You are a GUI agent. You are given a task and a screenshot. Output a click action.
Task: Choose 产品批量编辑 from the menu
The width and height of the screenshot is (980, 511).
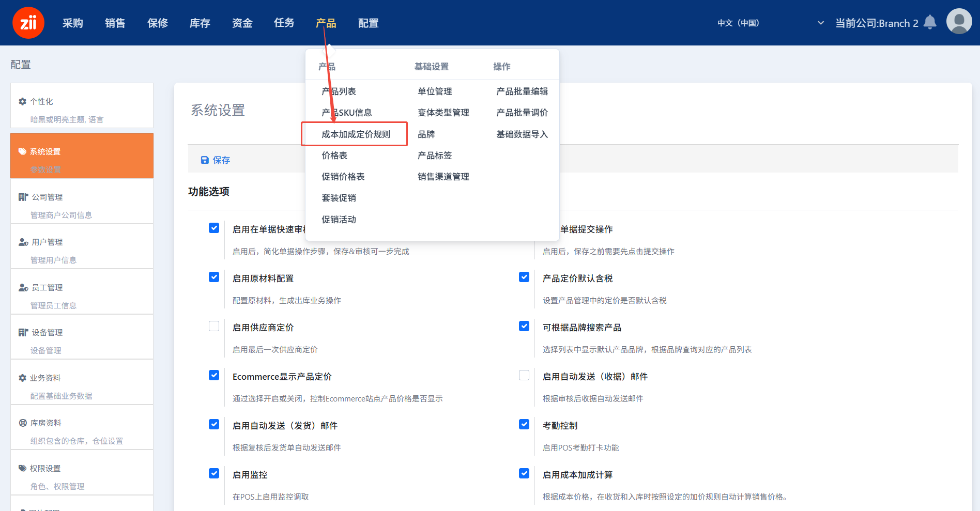(x=522, y=91)
